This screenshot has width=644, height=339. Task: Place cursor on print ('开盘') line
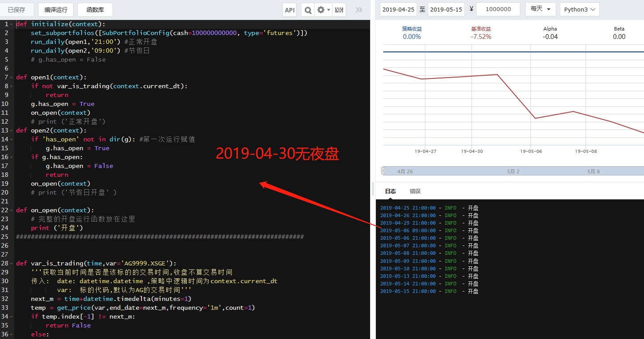click(x=57, y=228)
